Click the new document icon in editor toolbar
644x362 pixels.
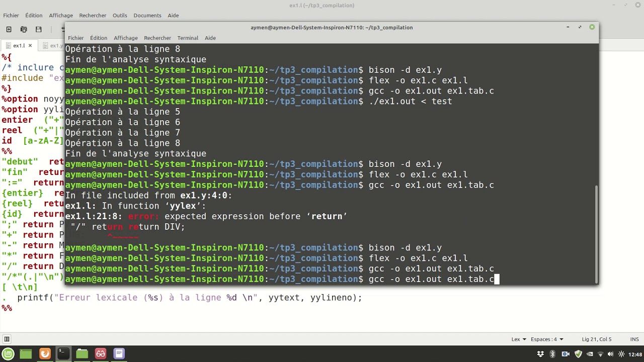[x=9, y=30]
